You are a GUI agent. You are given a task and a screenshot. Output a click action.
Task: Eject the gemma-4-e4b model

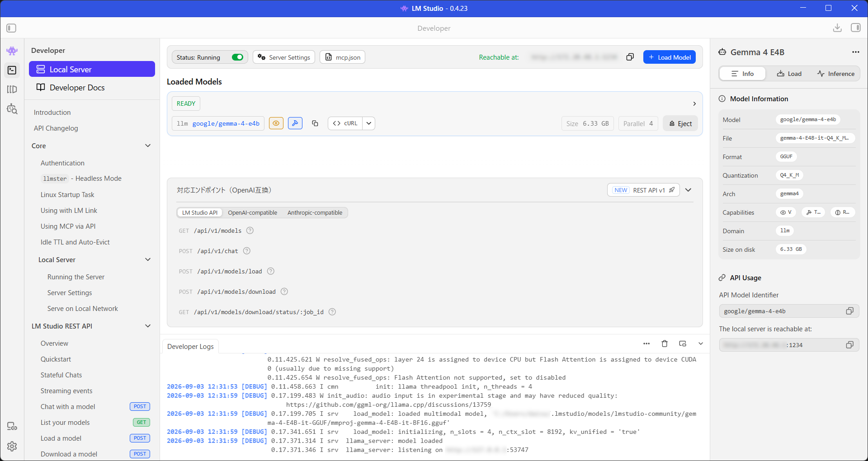tap(680, 123)
